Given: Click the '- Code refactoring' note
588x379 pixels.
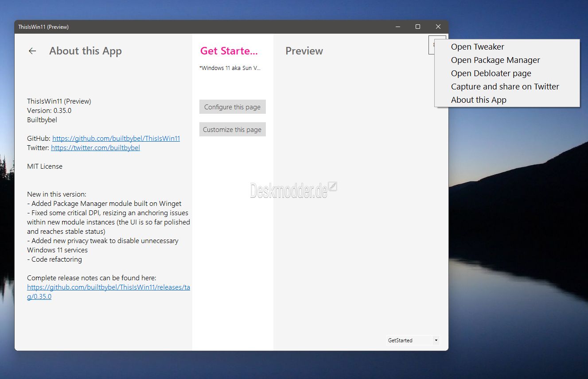Looking at the screenshot, I should pos(55,259).
